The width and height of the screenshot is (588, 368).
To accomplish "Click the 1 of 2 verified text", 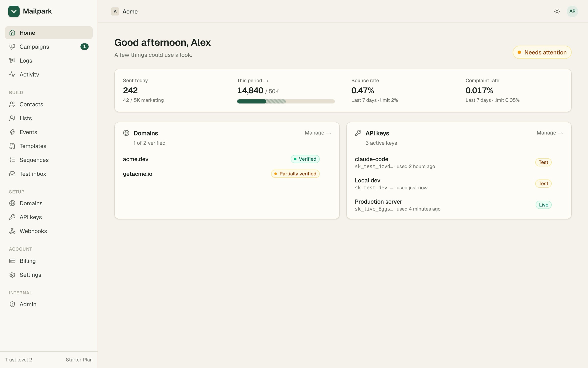I will click(x=149, y=143).
